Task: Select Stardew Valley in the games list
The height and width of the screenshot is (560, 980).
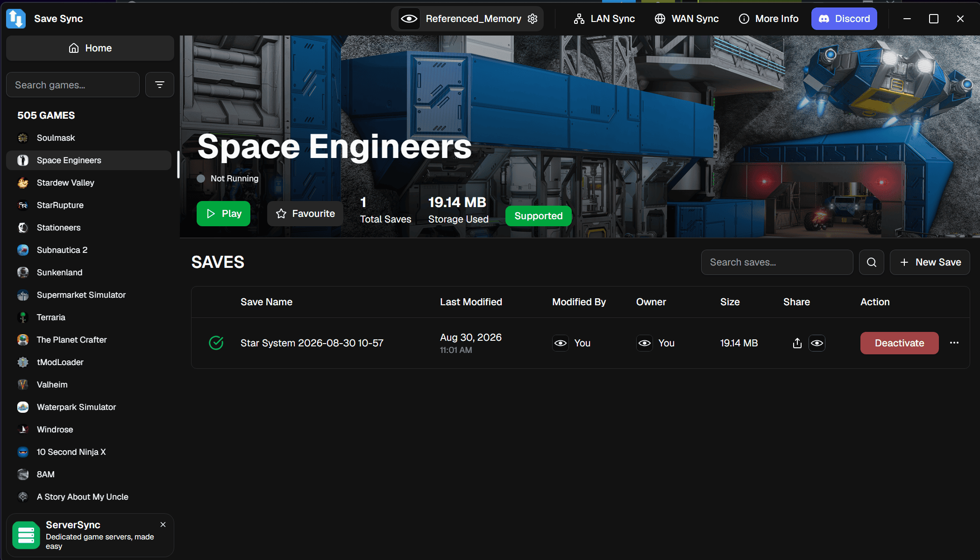Action: pos(89,183)
